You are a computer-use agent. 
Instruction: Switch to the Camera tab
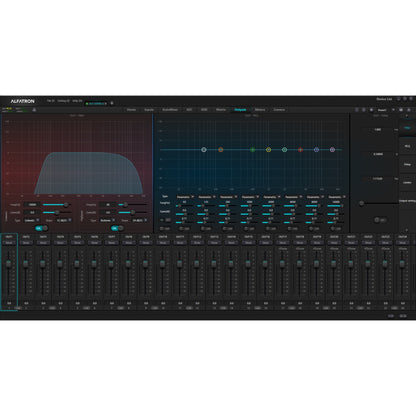279,110
